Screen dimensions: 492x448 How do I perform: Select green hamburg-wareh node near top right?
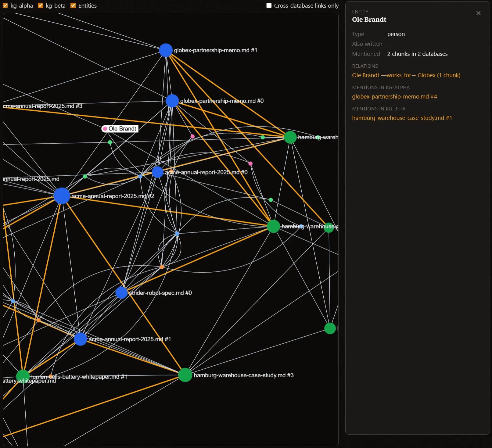point(290,137)
